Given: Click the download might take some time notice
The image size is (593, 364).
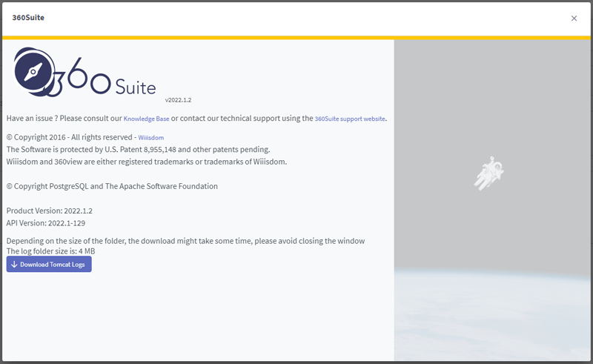Looking at the screenshot, I should [186, 241].
